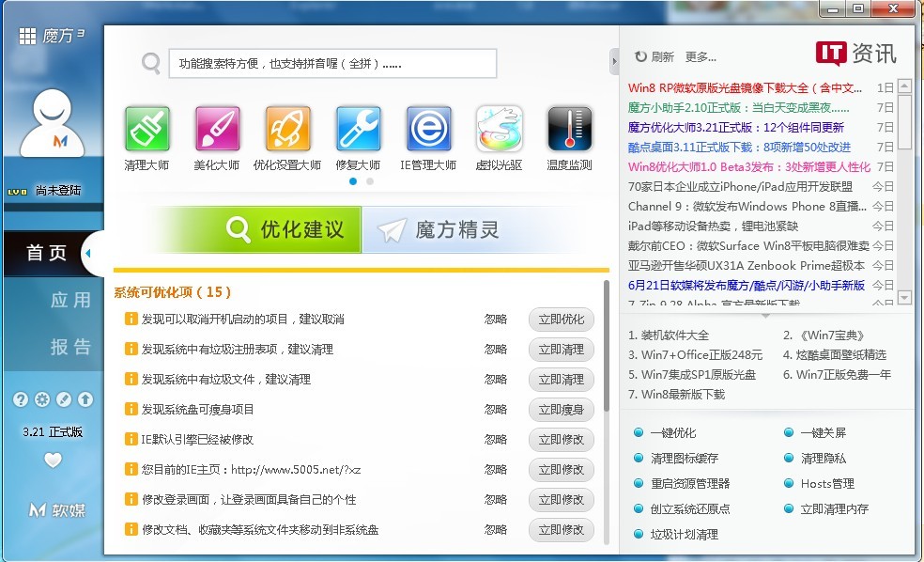
Task: Open 优化设置大师 rocket icon
Action: pos(287,130)
